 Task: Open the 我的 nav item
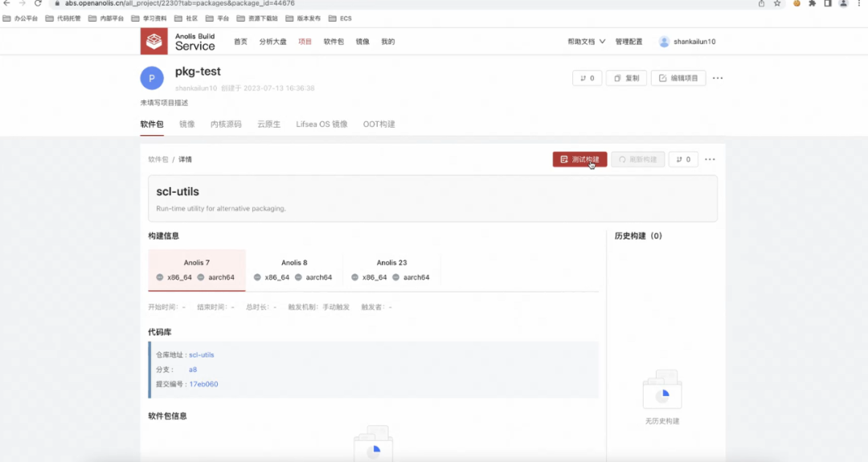tap(388, 42)
